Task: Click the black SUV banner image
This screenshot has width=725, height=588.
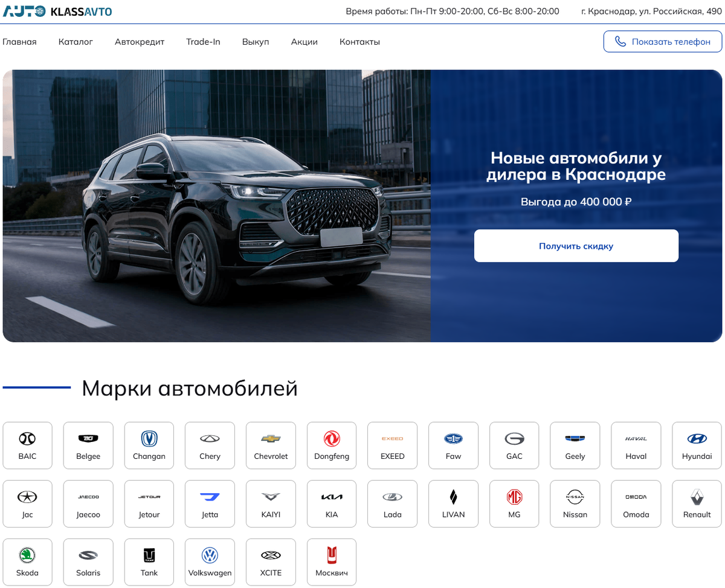Action: pos(216,206)
